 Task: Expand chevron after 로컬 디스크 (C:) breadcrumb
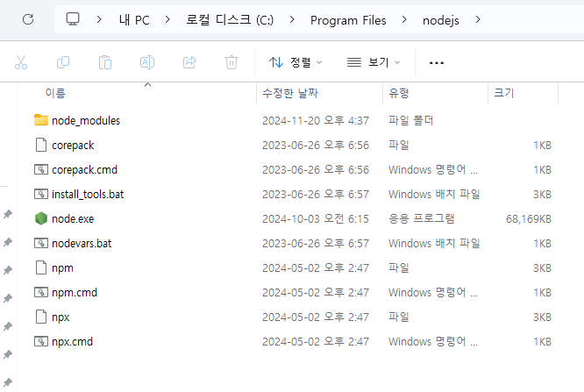point(292,19)
